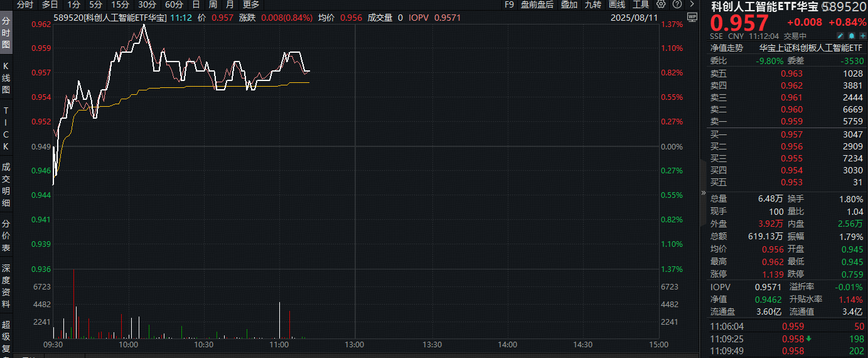This screenshot has height=358, width=868.
Task: Open chart settings gear icon
Action: coord(661,4)
